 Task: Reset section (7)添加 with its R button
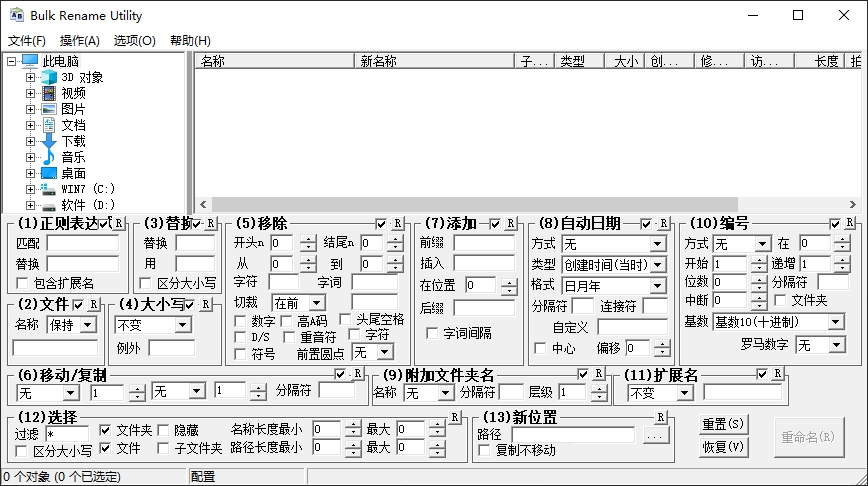[510, 223]
